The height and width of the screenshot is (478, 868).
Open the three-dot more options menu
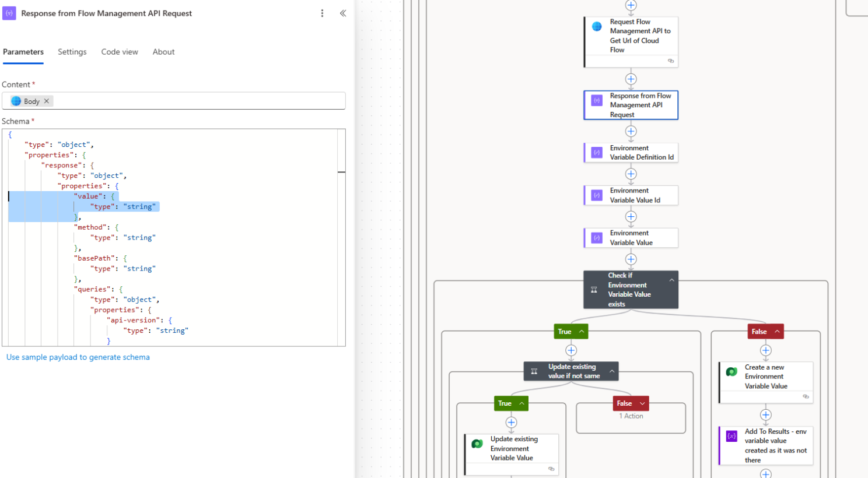322,13
